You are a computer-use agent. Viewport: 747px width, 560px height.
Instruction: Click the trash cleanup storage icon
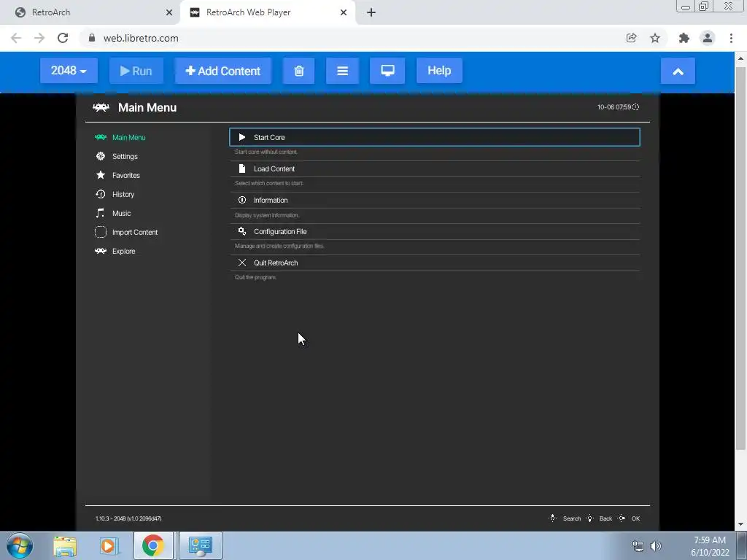point(298,71)
